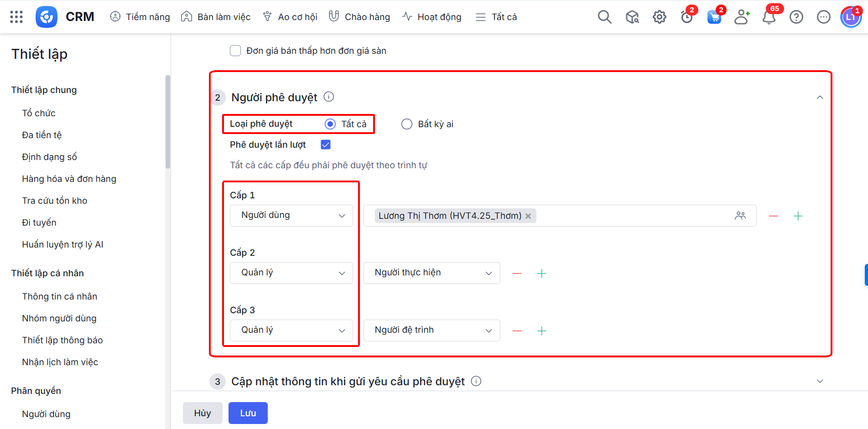The height and width of the screenshot is (429, 868).
Task: Tick 'Đơn giá bán thấp hơn đơn giá sàn'
Action: pyautogui.click(x=235, y=51)
